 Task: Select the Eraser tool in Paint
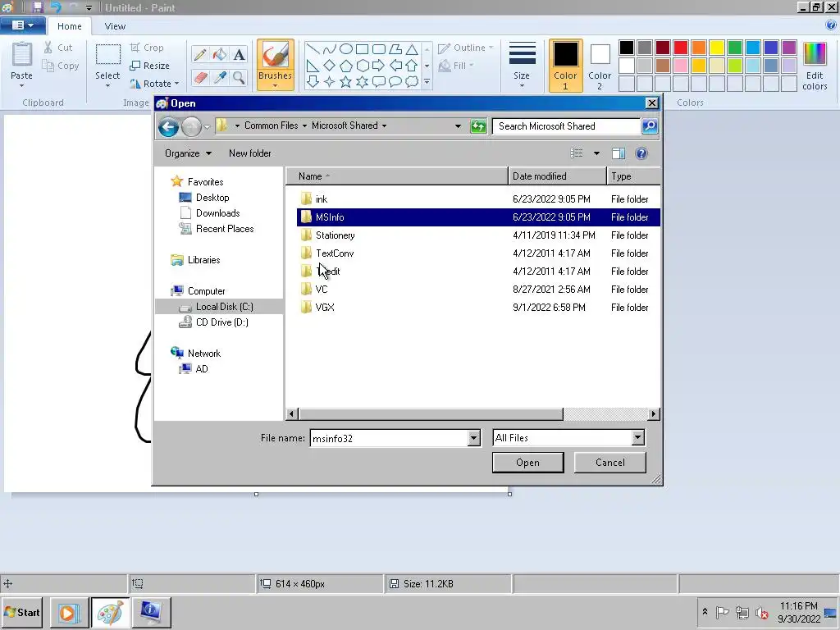click(x=200, y=78)
